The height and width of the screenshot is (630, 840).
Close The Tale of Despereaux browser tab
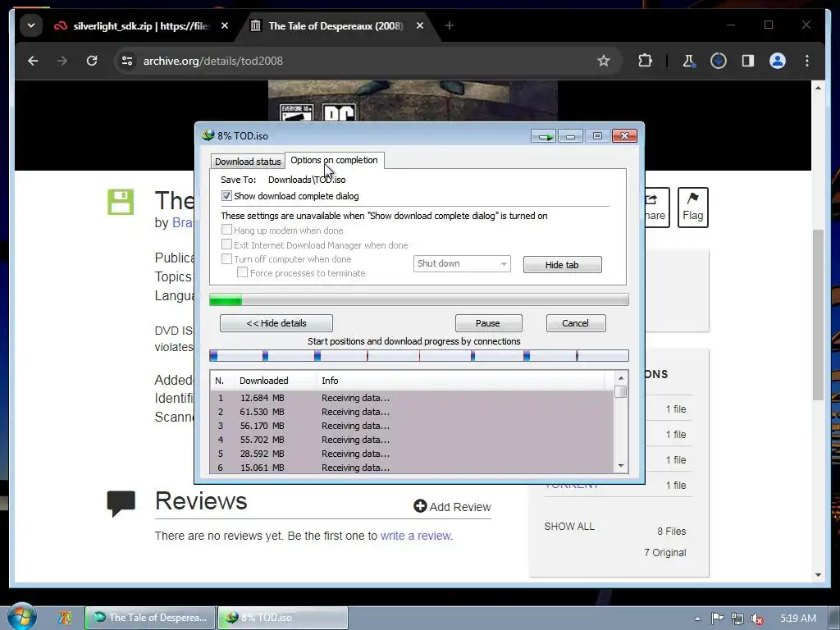[420, 25]
